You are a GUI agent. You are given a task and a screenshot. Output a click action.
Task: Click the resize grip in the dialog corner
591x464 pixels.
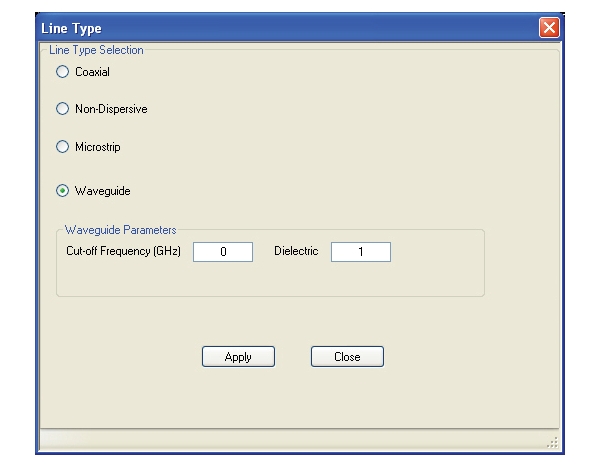coord(553,442)
